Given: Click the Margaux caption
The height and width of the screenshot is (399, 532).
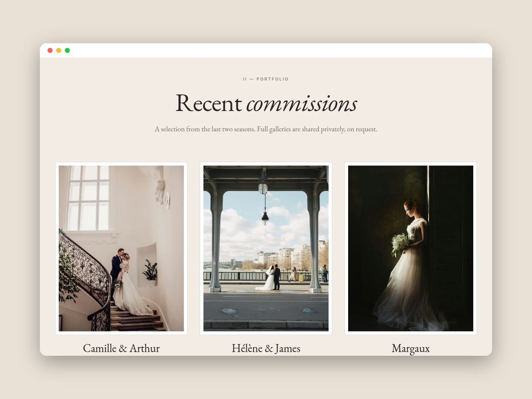Looking at the screenshot, I should pos(411,348).
